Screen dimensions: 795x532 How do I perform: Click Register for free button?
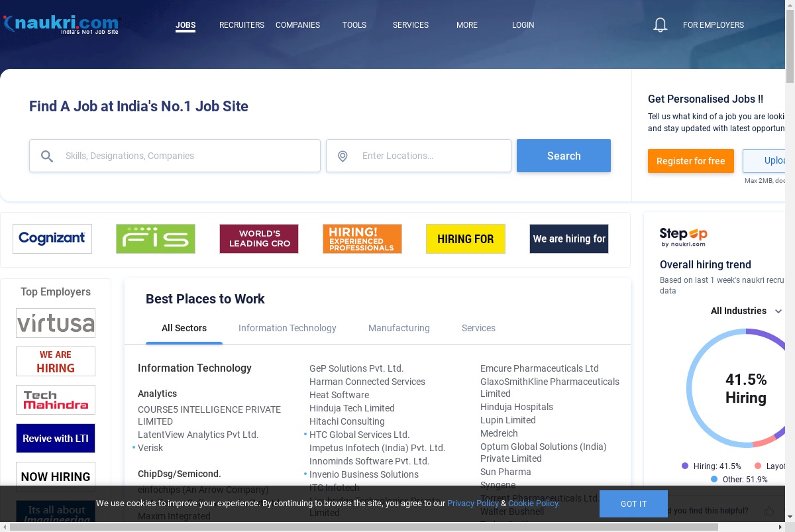(x=691, y=161)
